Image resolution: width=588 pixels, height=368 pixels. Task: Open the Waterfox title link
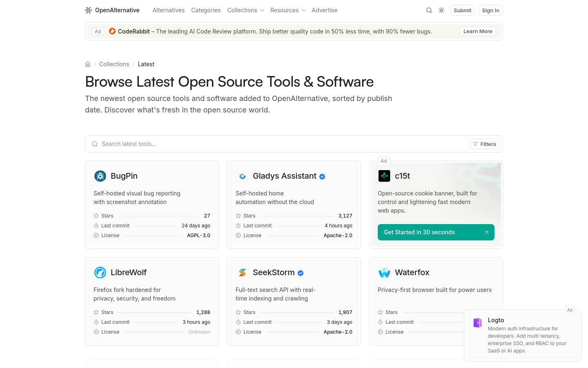pyautogui.click(x=412, y=272)
